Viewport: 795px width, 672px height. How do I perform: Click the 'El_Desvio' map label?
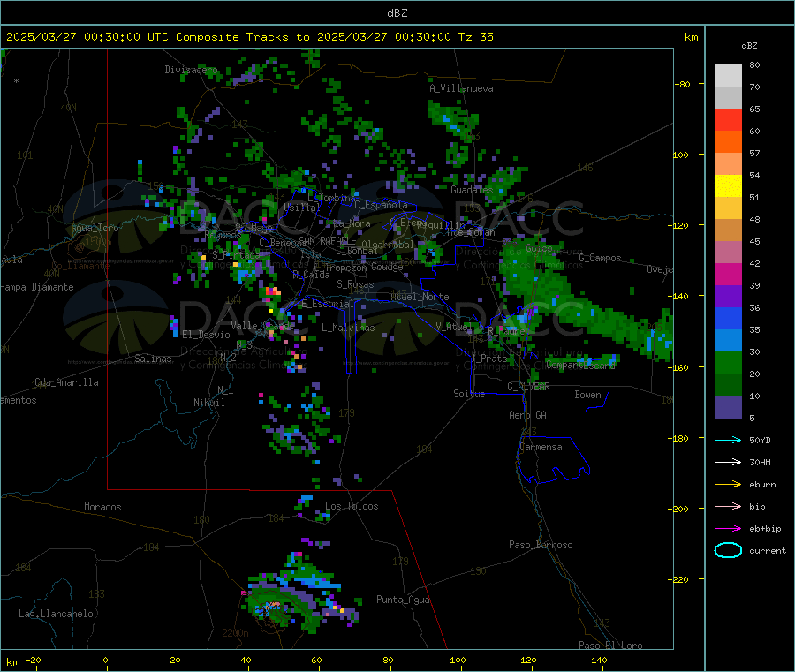coord(206,335)
